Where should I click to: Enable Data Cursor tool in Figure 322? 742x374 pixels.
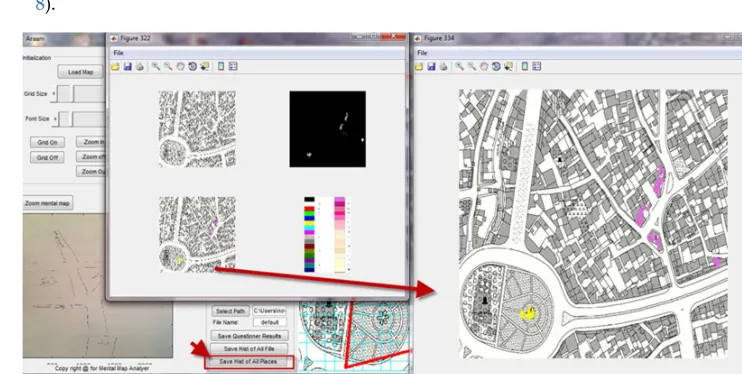click(x=204, y=67)
